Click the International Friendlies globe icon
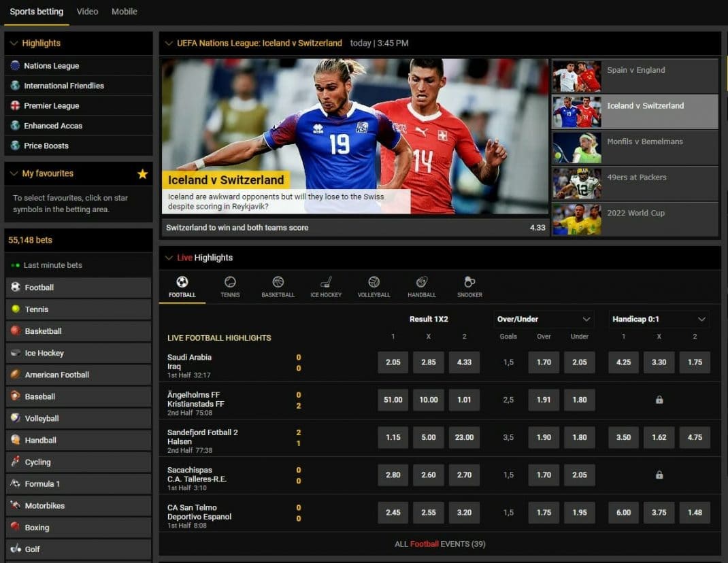Screen dimensions: 728x563 point(15,86)
